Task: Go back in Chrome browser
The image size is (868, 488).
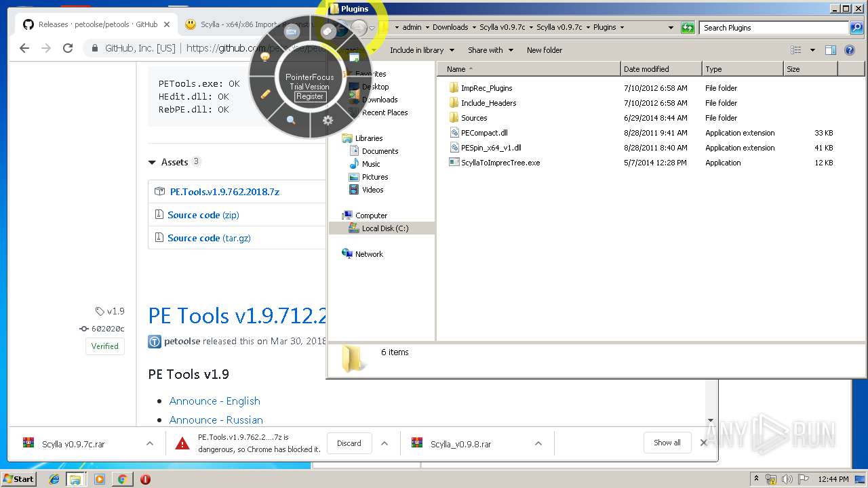Action: pos(24,48)
